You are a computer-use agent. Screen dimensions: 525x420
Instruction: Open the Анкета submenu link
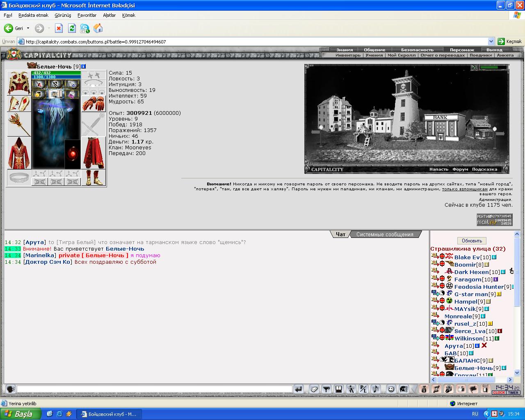(x=505, y=55)
